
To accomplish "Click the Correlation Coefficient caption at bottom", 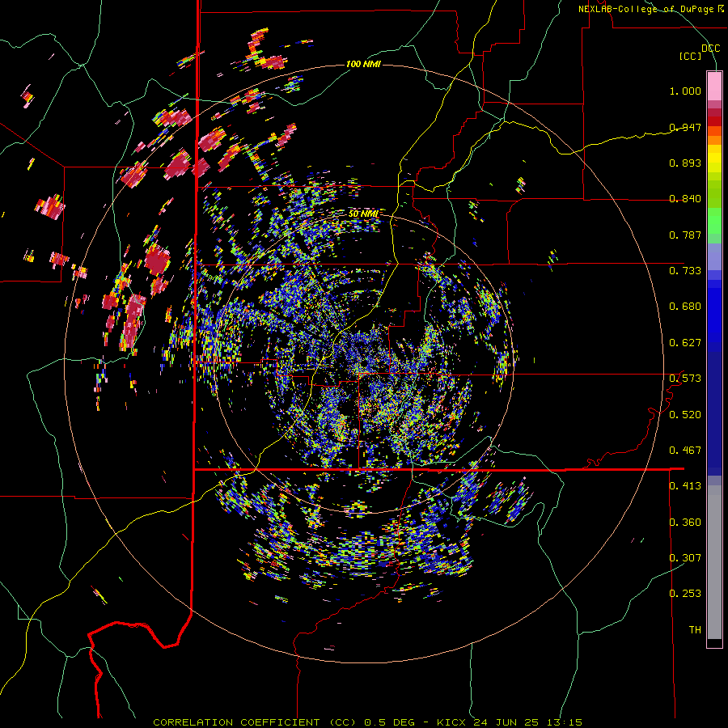I will (367, 722).
